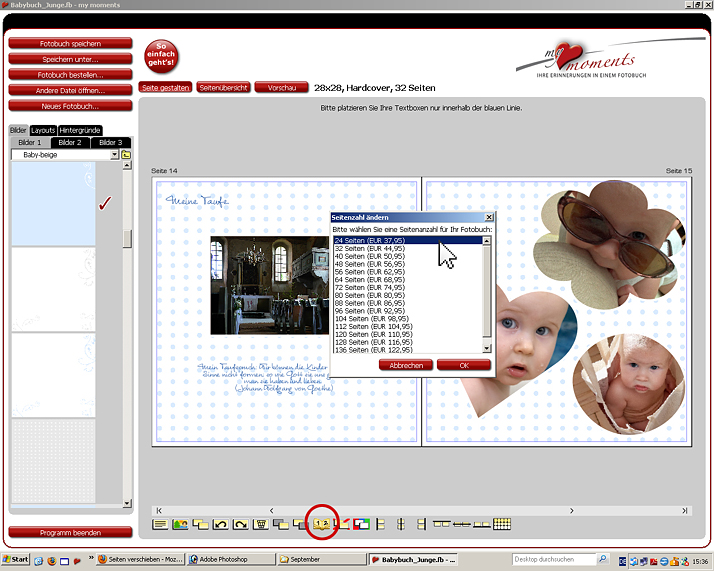Align objects to the top edge
This screenshot has width=714, height=571.
[x=442, y=525]
